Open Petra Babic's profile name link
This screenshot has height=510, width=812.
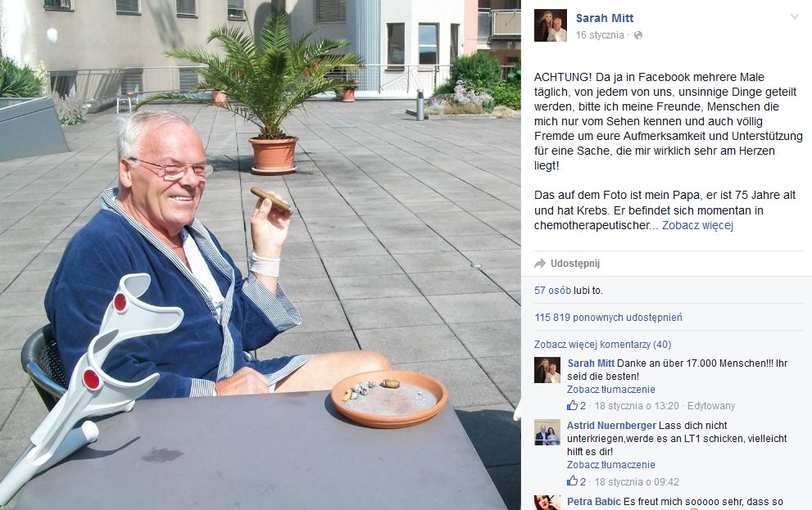[x=593, y=501]
